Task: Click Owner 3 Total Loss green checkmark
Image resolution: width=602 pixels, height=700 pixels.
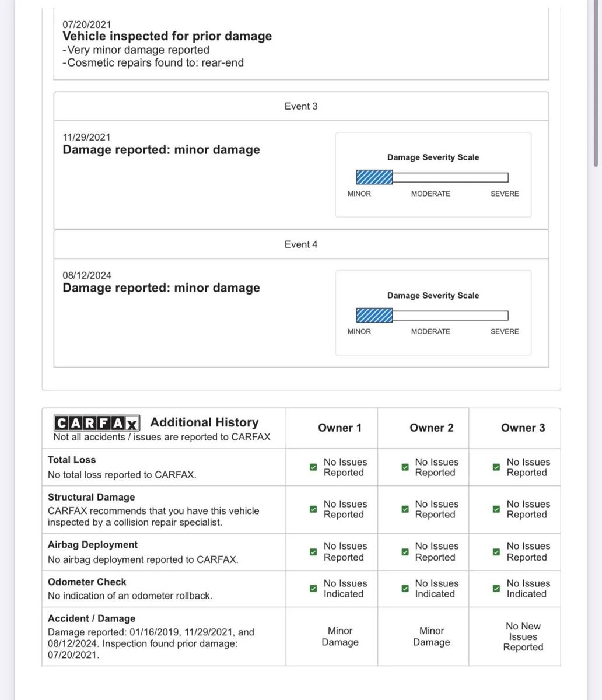Action: coord(496,467)
